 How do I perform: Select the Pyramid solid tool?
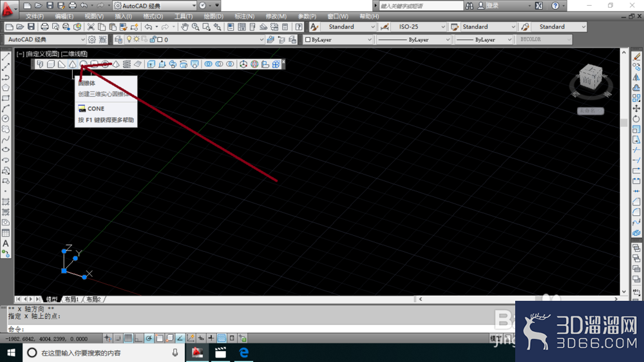tap(116, 64)
